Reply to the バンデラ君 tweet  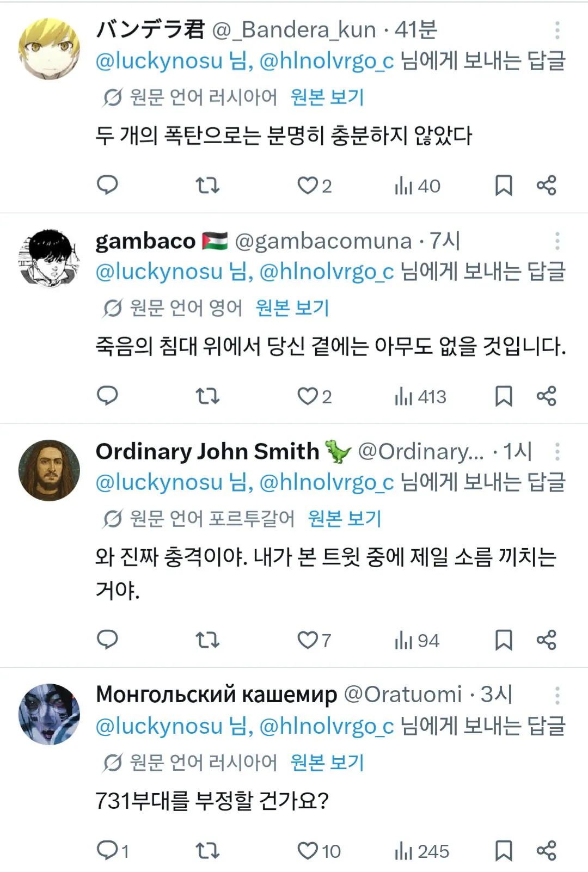[x=107, y=186]
